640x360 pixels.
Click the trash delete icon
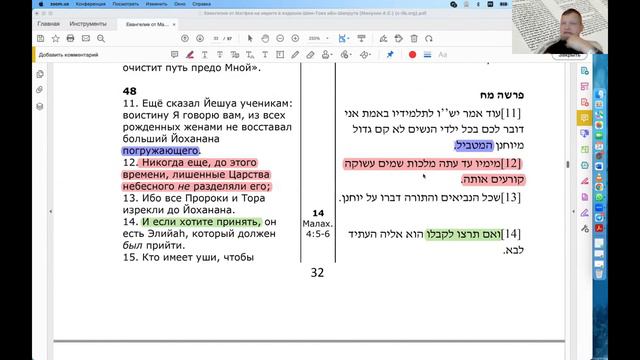tap(414, 38)
